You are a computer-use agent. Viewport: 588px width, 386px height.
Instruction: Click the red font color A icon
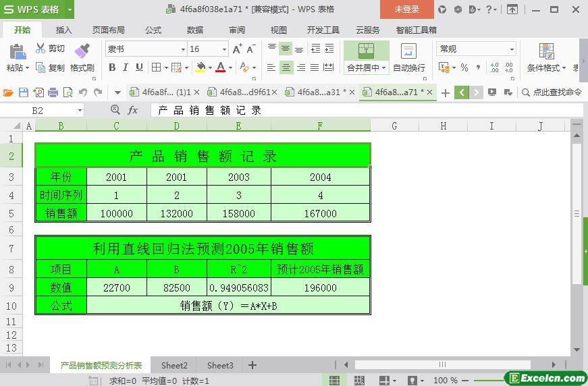point(221,67)
